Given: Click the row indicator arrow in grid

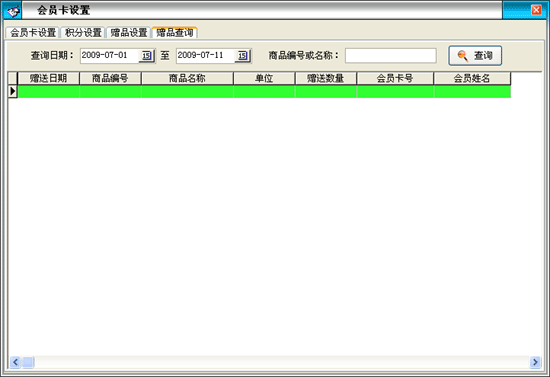Looking at the screenshot, I should [13, 91].
